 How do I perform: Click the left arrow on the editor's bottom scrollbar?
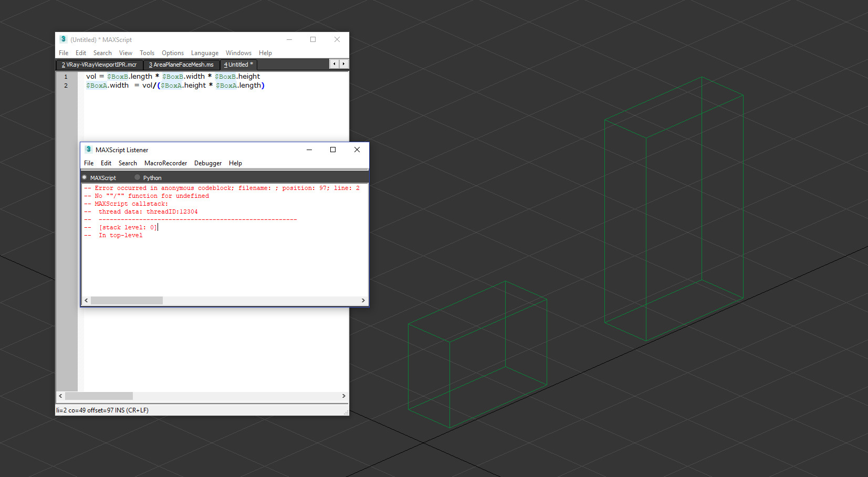(60, 396)
